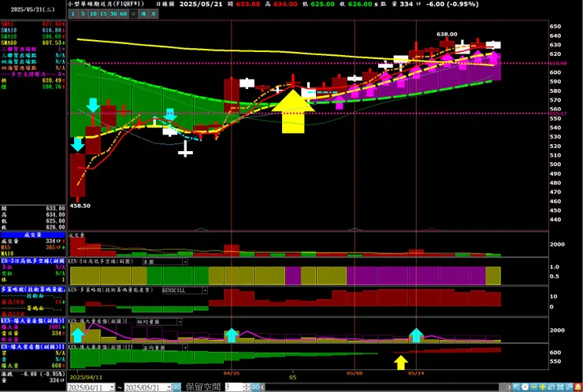Screen dimensions: 583x392
Task: Select the KEN-爆大量看盤(副圖)II left header
Action: (33, 346)
